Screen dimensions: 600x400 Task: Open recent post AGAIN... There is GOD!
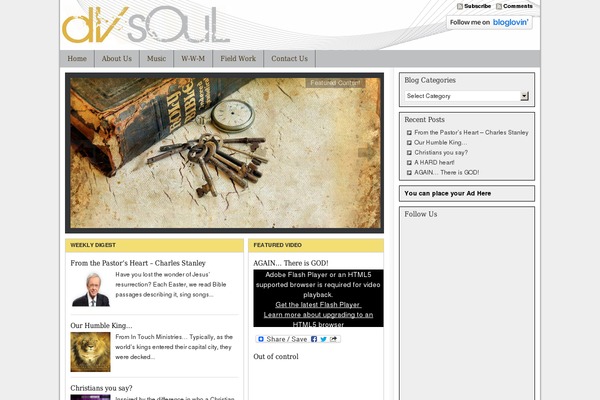click(x=447, y=172)
